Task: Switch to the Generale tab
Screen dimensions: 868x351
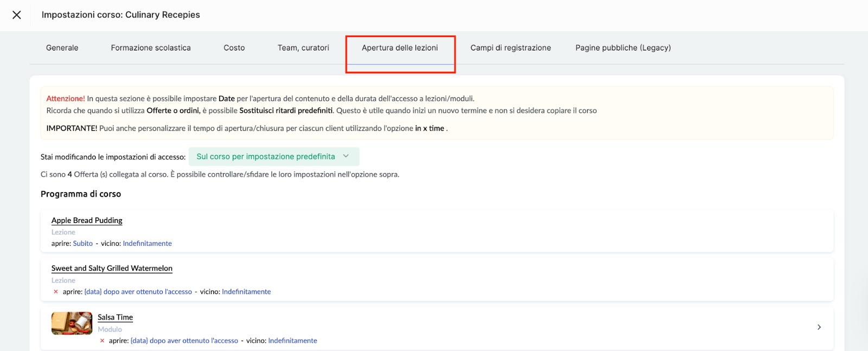Action: [x=62, y=48]
